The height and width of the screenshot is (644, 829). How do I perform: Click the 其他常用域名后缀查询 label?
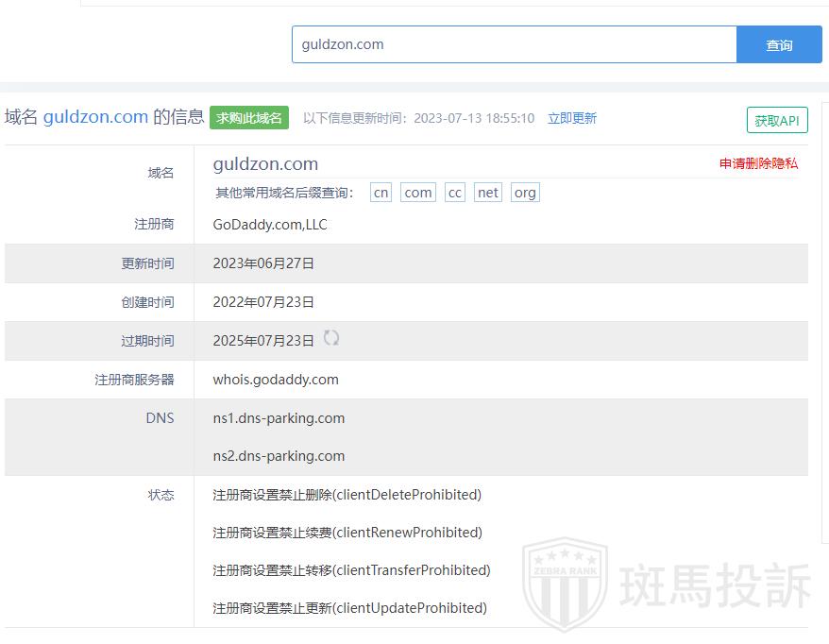coord(284,193)
